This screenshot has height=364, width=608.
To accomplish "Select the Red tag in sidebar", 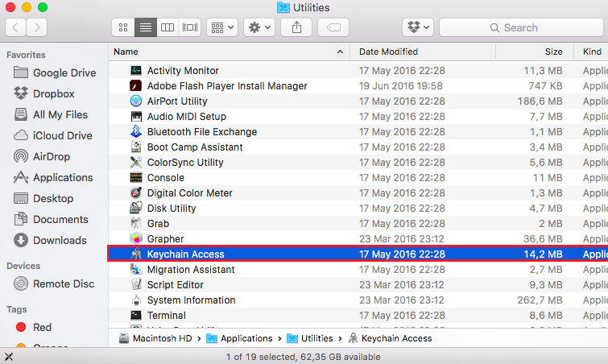I will [x=33, y=327].
